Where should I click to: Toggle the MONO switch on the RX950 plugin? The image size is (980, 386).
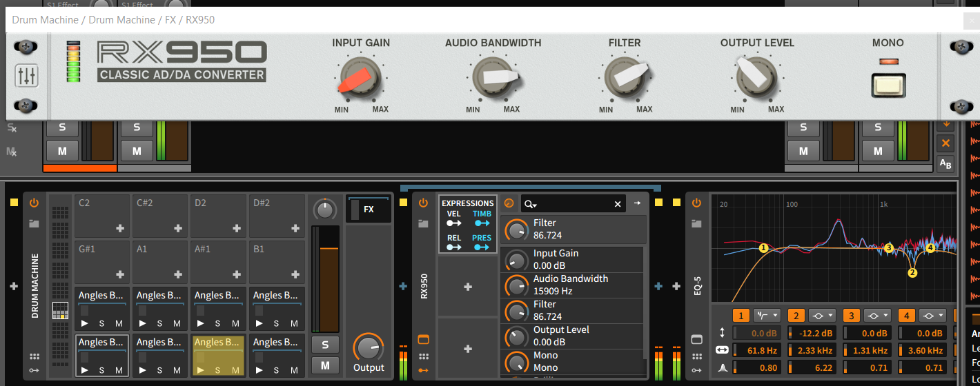888,85
